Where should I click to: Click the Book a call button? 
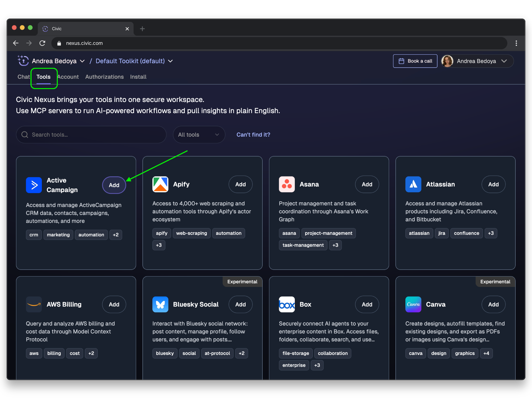point(415,61)
